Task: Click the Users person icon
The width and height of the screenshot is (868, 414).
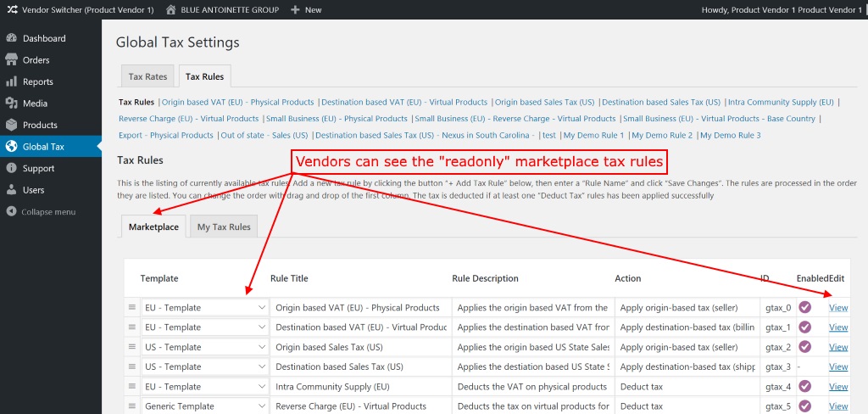Action: coord(11,190)
